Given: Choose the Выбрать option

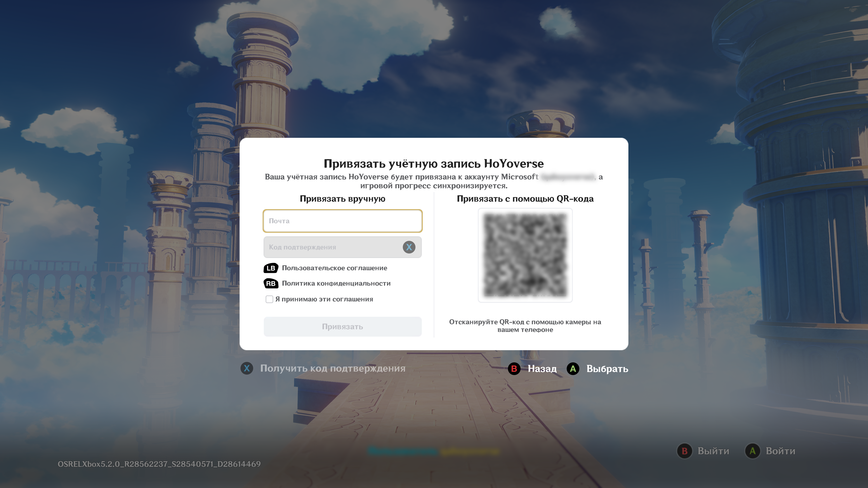Looking at the screenshot, I should coord(607,369).
